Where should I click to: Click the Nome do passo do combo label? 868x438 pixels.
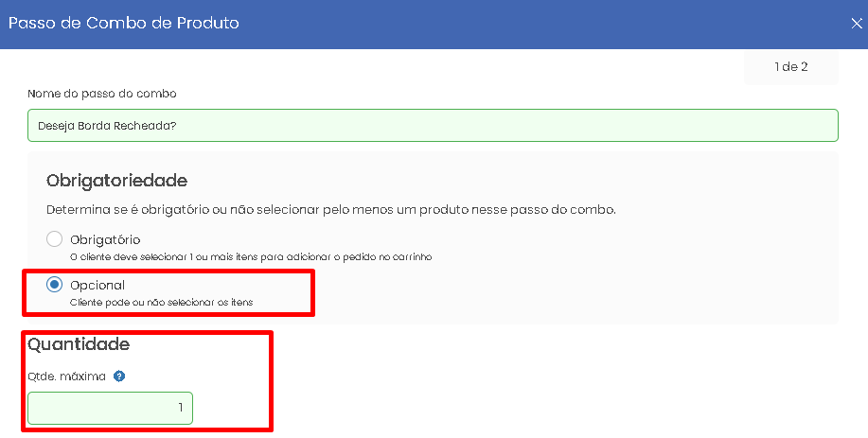(102, 94)
